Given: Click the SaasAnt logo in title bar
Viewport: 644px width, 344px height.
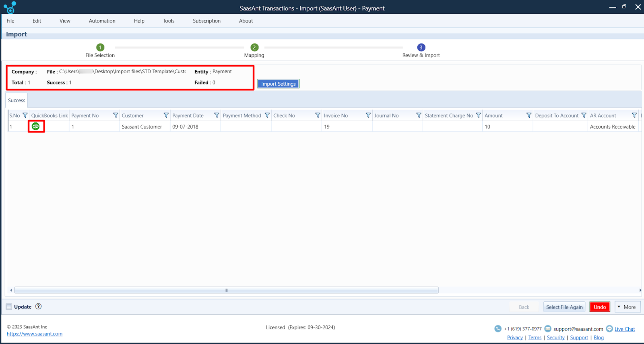Looking at the screenshot, I should click(x=10, y=7).
